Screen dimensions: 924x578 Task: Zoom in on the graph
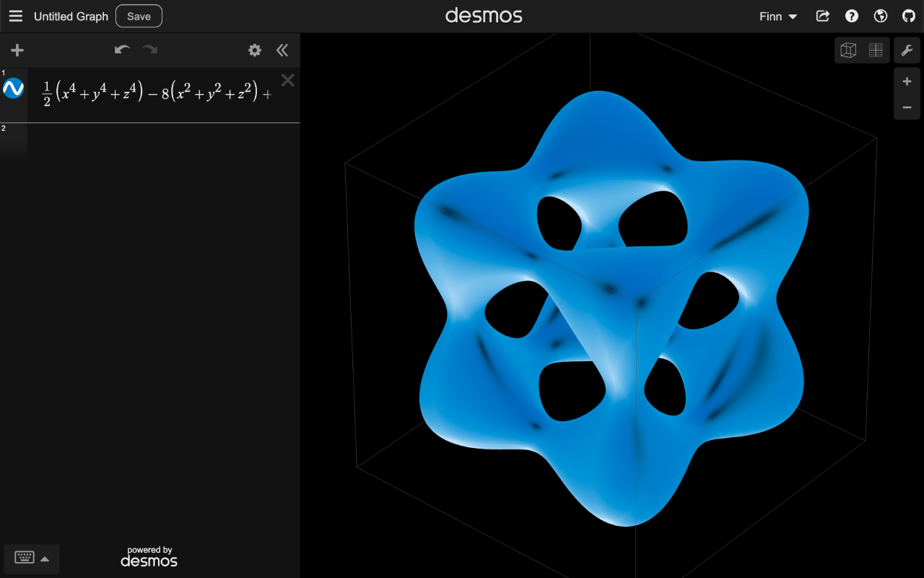point(907,82)
